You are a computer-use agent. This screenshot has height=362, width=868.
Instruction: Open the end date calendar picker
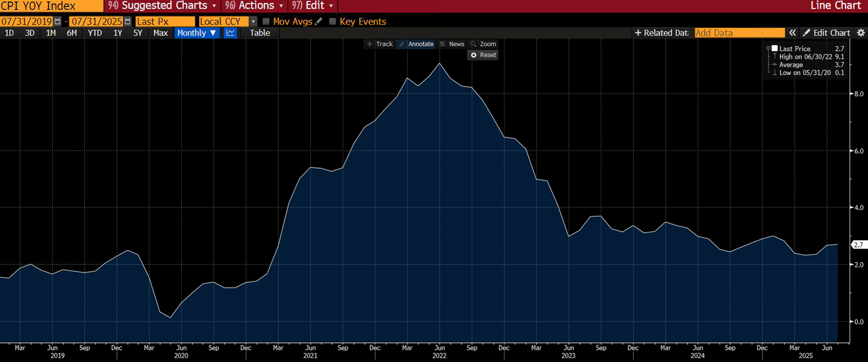click(127, 21)
